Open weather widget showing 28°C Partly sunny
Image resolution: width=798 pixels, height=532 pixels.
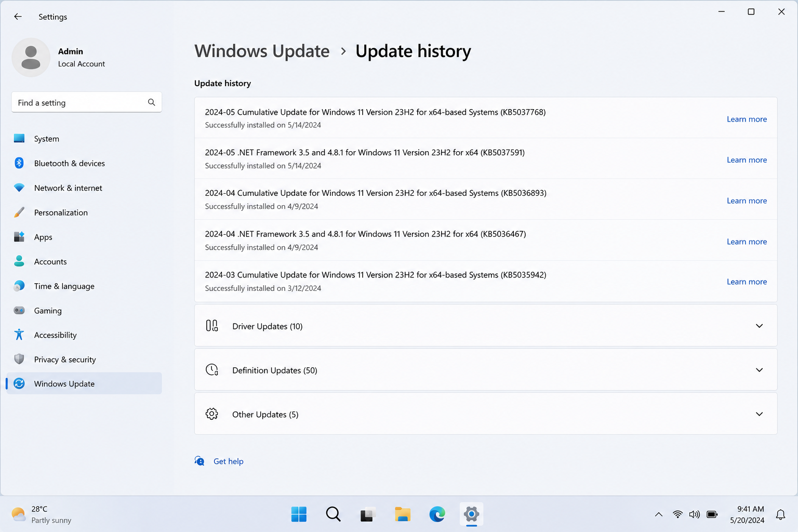[42, 514]
